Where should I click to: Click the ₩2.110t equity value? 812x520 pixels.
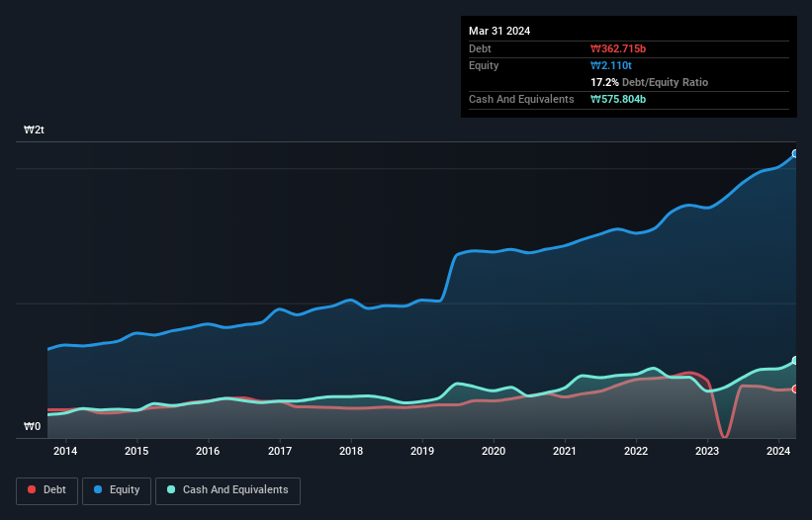coord(611,65)
